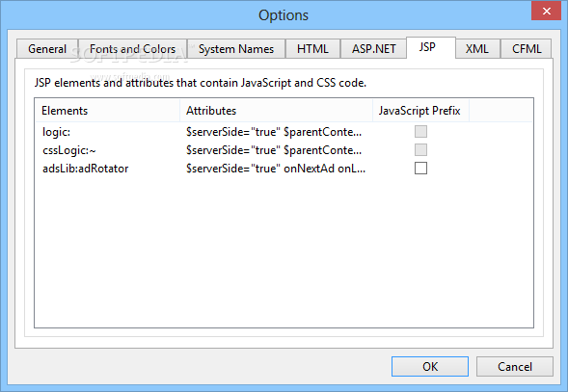This screenshot has width=568, height=392.
Task: Switch to the General tab
Action: tap(47, 49)
